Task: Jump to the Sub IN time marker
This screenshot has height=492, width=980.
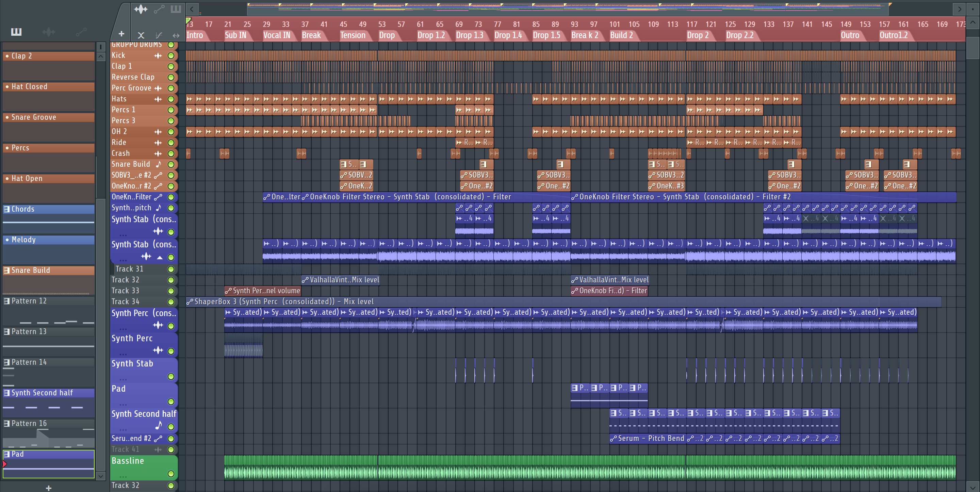Action: [235, 35]
